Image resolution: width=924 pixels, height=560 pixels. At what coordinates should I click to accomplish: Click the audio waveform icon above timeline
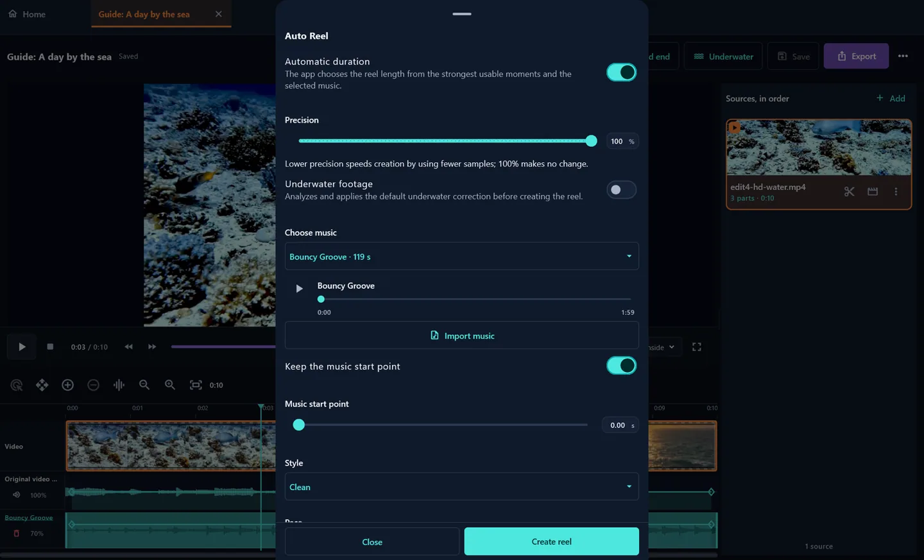click(119, 385)
